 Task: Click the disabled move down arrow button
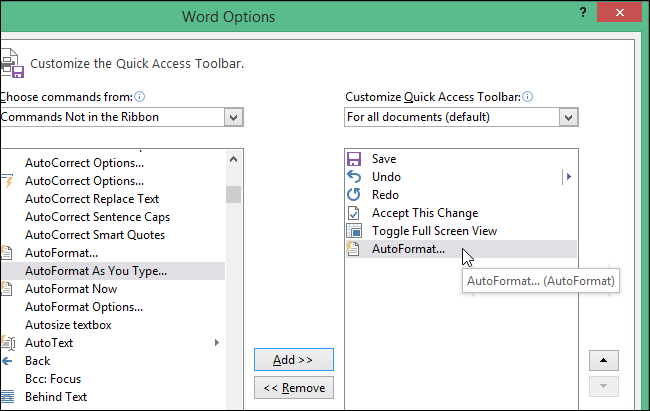pyautogui.click(x=604, y=387)
